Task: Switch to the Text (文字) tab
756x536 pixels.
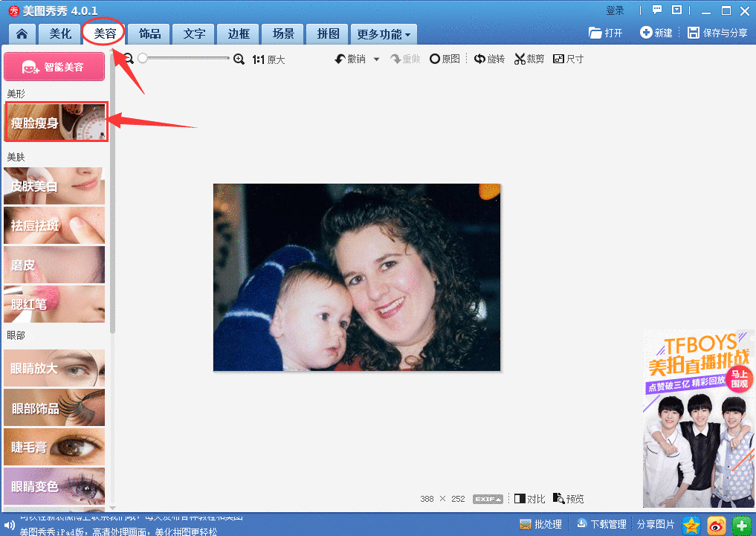Action: [x=194, y=33]
